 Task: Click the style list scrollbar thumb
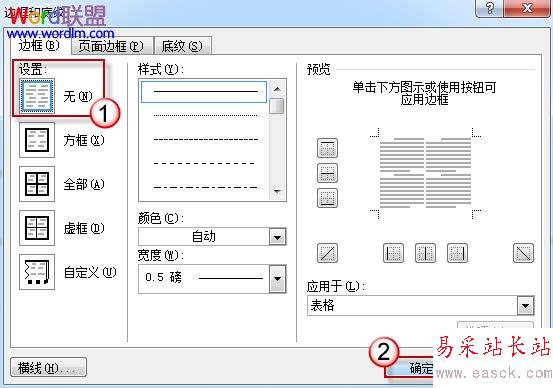277,106
